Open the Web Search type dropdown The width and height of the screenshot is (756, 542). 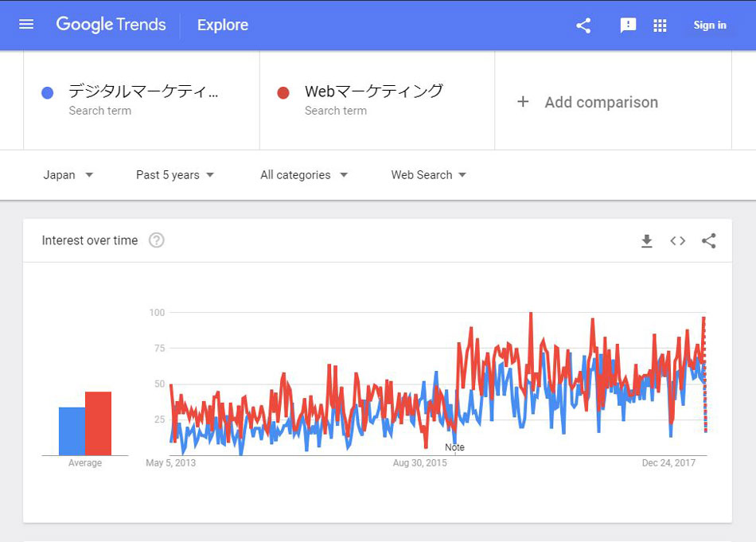428,175
